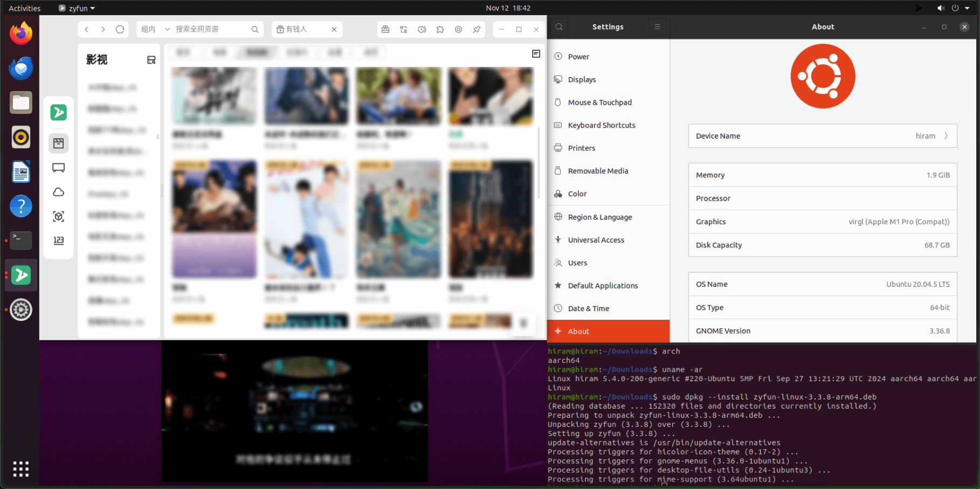The width and height of the screenshot is (980, 489).
Task: Open the channel numbers 123 icon
Action: [x=58, y=240]
